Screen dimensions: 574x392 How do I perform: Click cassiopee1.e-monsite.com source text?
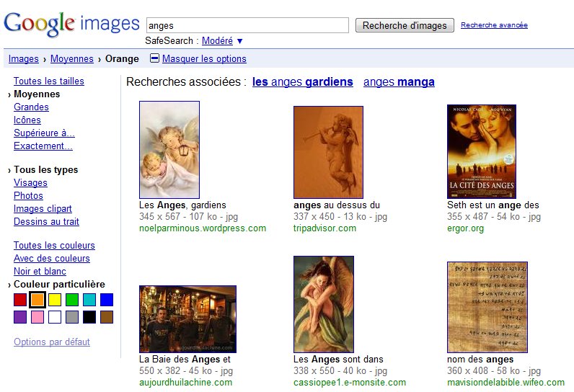tap(350, 383)
